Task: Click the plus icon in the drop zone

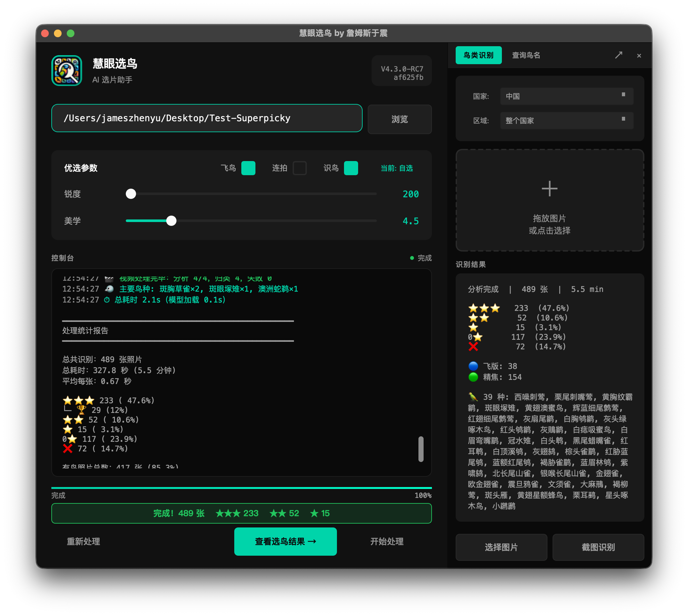Action: pyautogui.click(x=549, y=189)
